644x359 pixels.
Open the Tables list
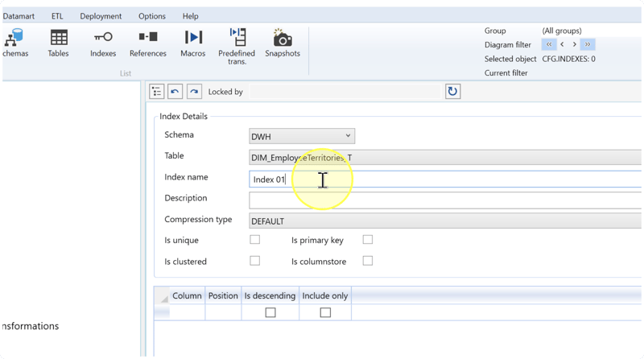click(x=58, y=43)
